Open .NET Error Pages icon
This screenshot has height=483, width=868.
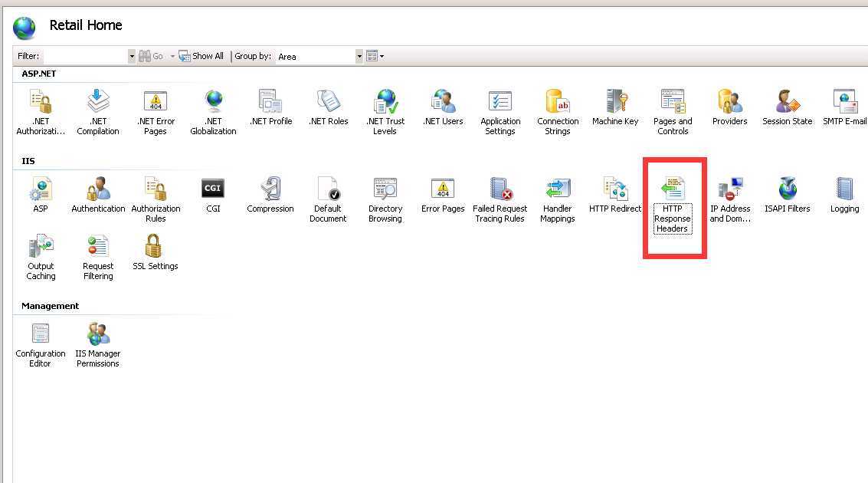click(156, 113)
